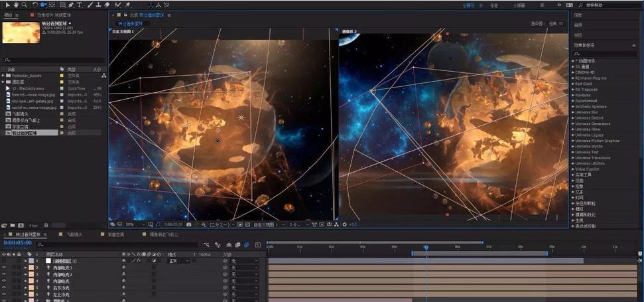Open the resolution (二分之一) dropdown
The width and height of the screenshot is (644, 302).
coord(221,225)
